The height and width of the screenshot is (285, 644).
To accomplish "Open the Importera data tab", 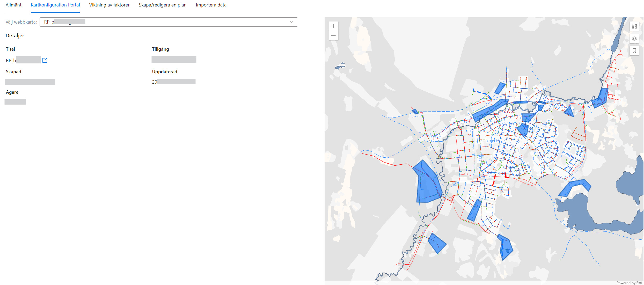I will pyautogui.click(x=211, y=5).
